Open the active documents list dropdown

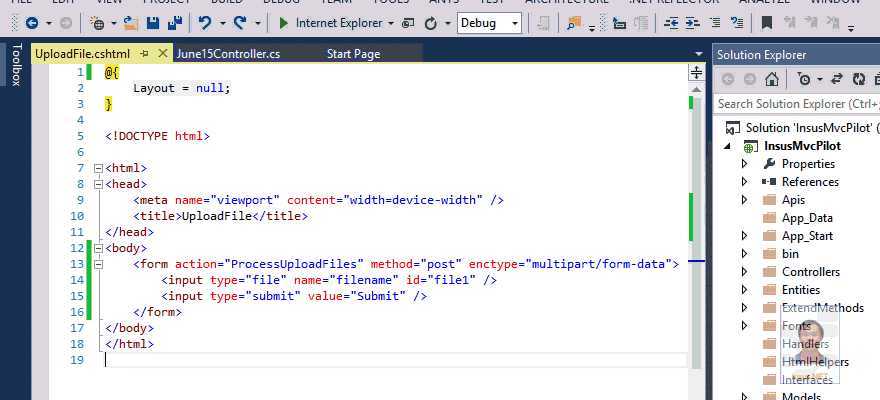coord(699,54)
